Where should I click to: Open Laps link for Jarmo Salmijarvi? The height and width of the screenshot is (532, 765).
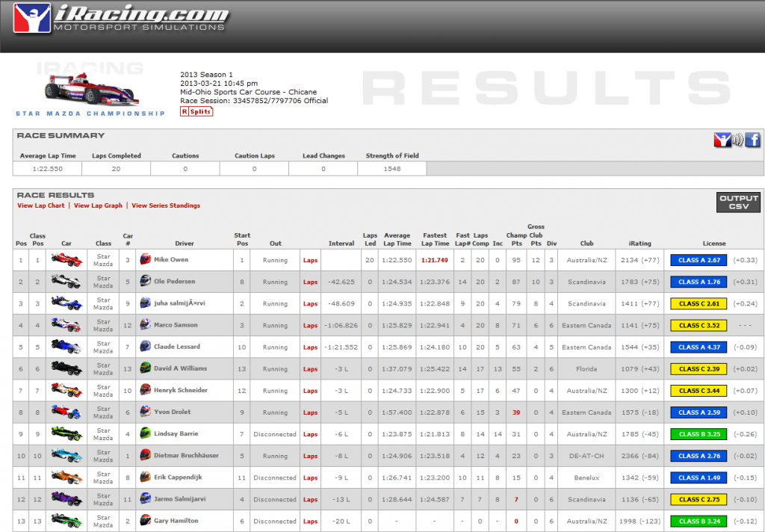310,500
